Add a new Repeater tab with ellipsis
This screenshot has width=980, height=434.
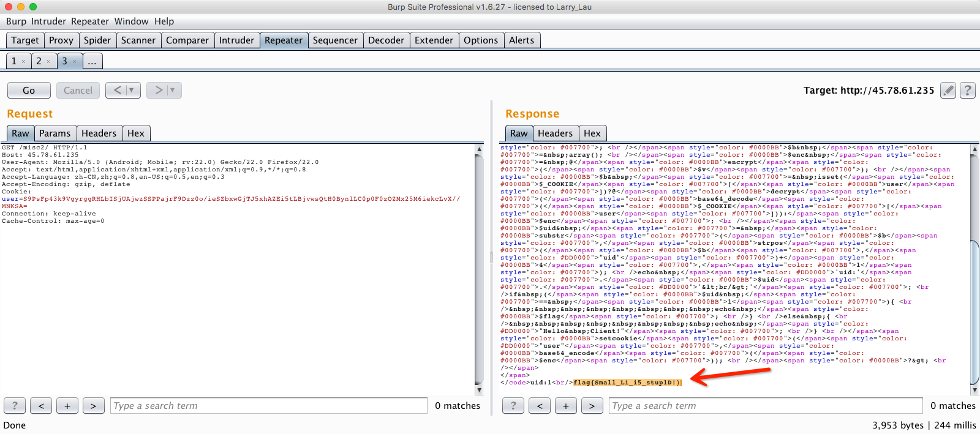click(92, 61)
